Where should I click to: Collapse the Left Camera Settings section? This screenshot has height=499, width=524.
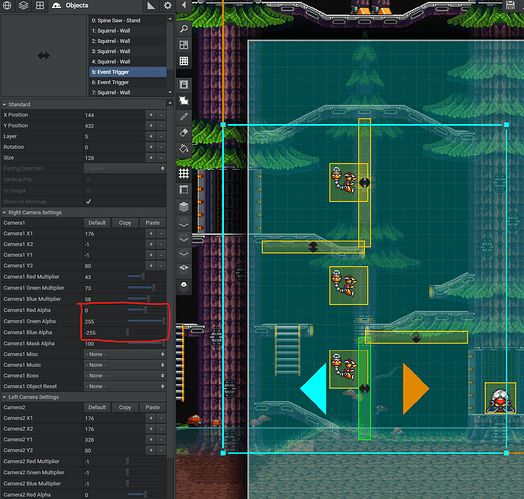[x=5, y=397]
